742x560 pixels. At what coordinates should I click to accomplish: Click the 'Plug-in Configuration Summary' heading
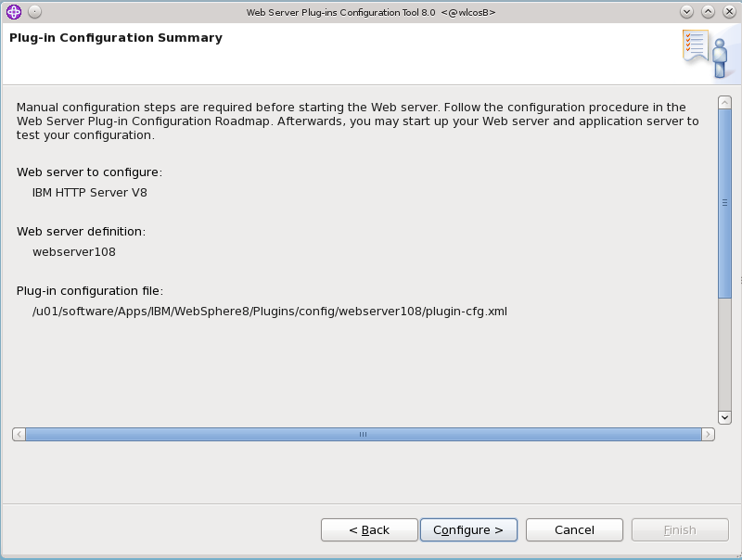coord(116,38)
